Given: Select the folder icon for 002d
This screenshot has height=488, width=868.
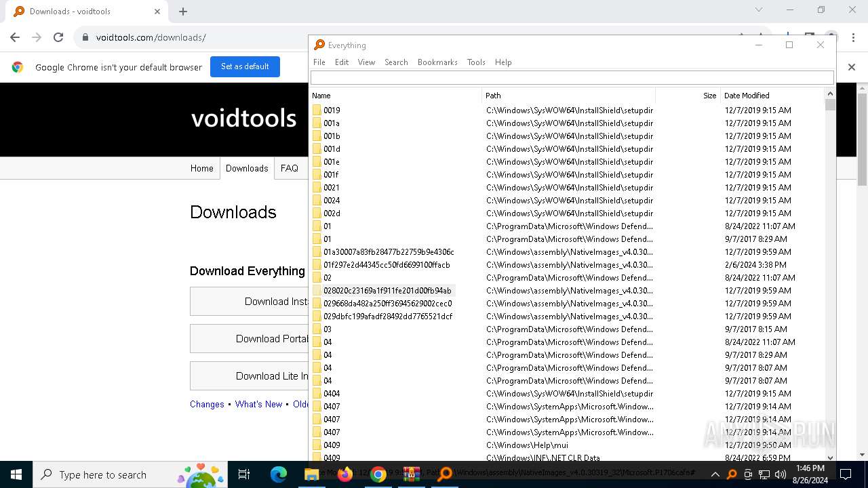Looking at the screenshot, I should [x=317, y=213].
